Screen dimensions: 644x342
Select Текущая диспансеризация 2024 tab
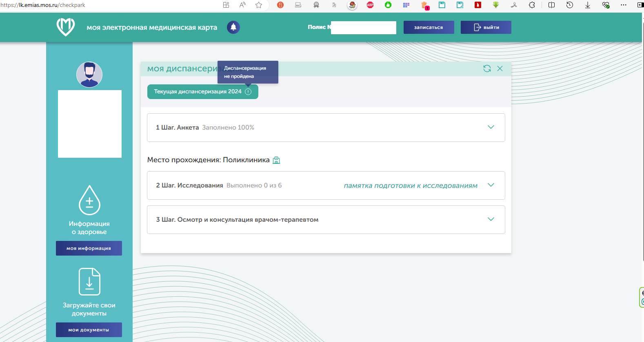pyautogui.click(x=198, y=92)
